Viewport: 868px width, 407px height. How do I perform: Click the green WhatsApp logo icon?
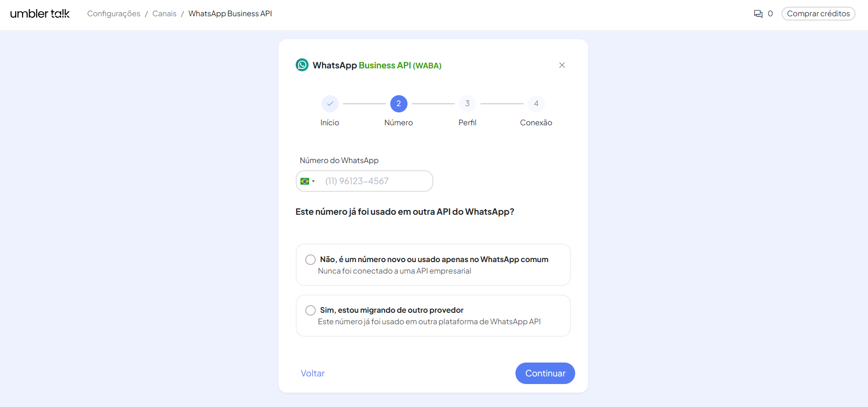302,65
